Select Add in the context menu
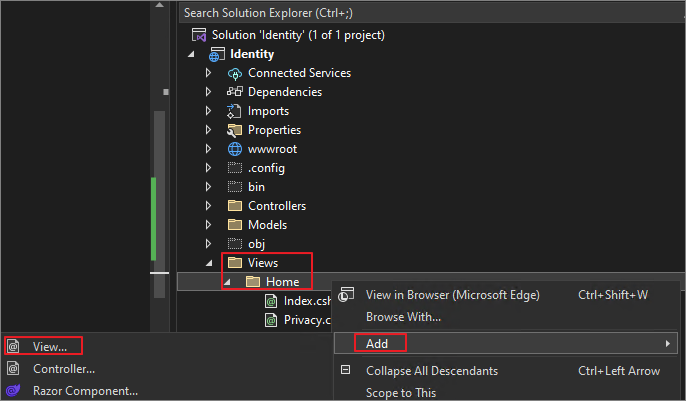The width and height of the screenshot is (686, 401). click(505, 343)
